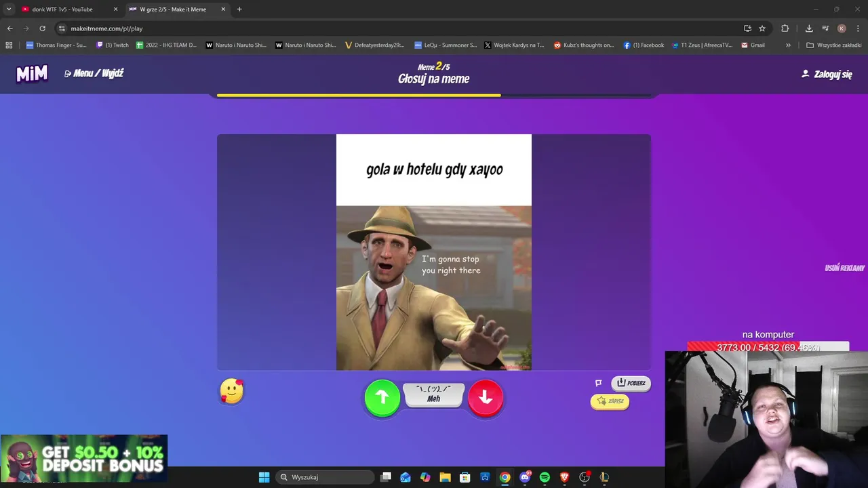Open the Gmail bookmark

click(x=753, y=45)
